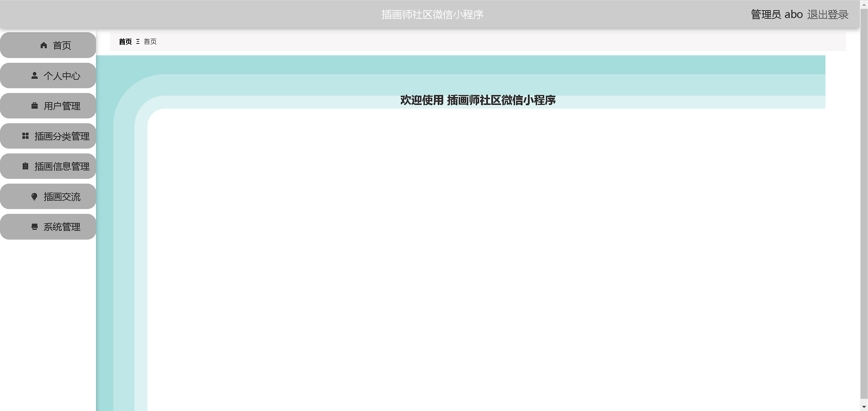This screenshot has width=868, height=411.
Task: Click the grid icon beside 插画分类管理
Action: (x=25, y=136)
